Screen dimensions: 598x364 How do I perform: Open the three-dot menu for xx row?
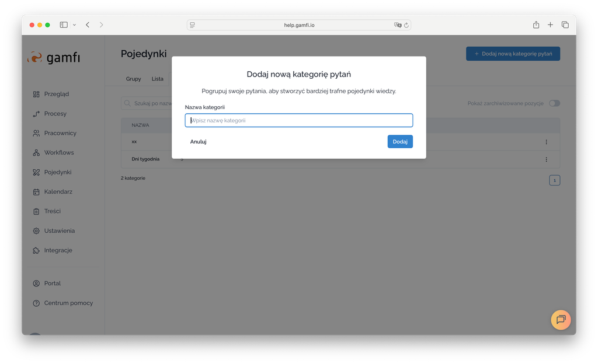(546, 142)
